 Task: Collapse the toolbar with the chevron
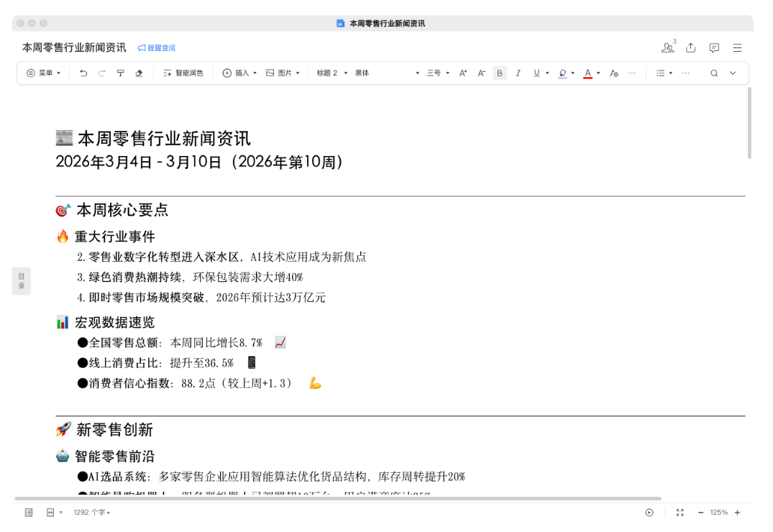pos(732,73)
